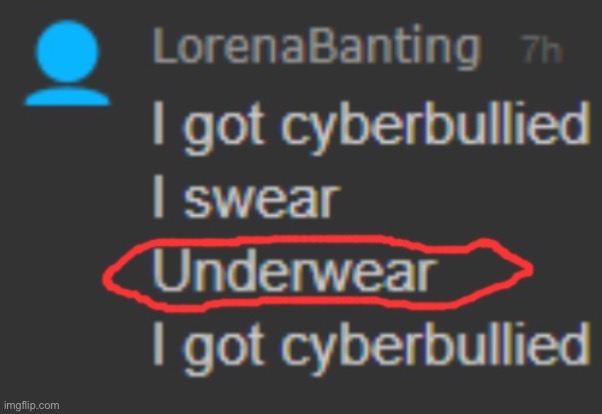Click the letter "I" before "swear"
The image size is (602, 414).
point(158,197)
